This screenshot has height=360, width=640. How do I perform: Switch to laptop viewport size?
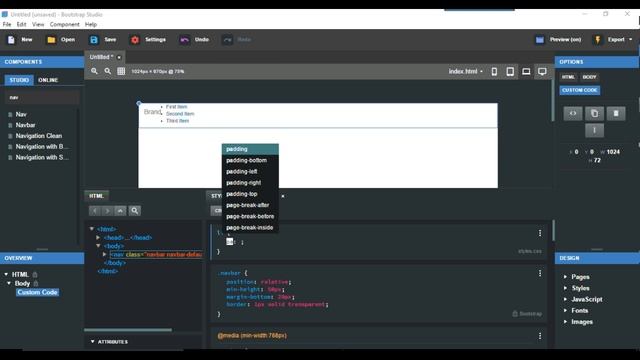[526, 71]
